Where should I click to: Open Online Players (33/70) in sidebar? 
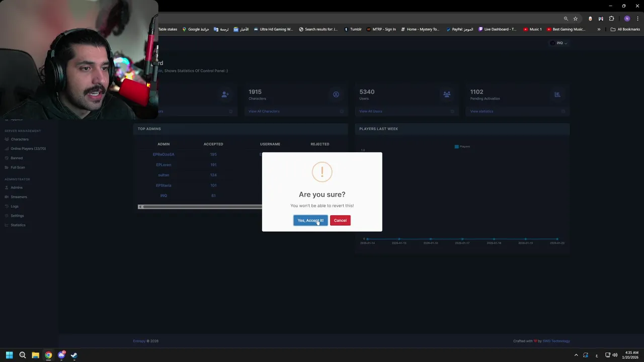click(x=28, y=148)
